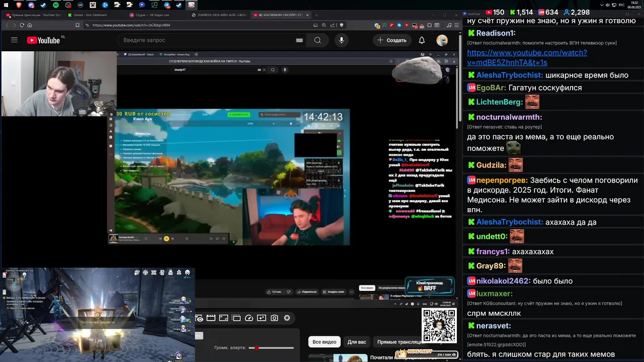Open the YouTube account avatar menu
644x362 pixels.
442,40
